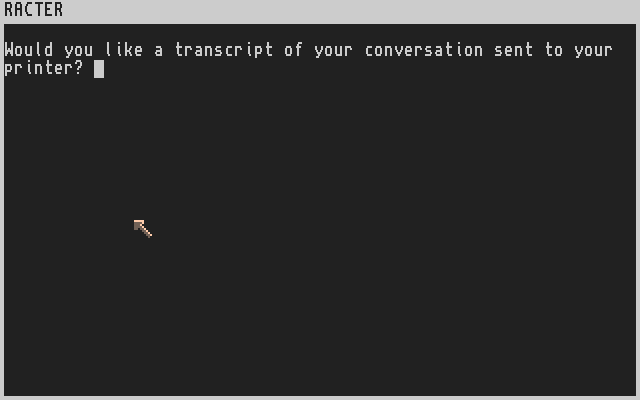The image size is (640, 400).
Task: Click the final "your" ending the first line
Action: (x=593, y=51)
